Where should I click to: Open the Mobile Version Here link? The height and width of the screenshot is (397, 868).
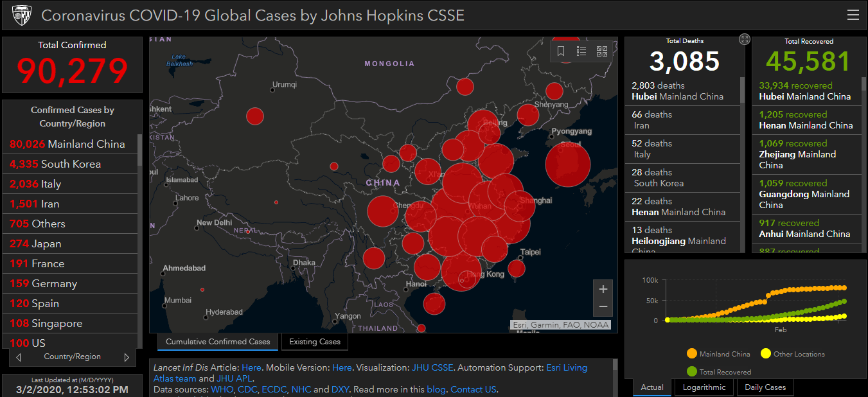point(342,368)
